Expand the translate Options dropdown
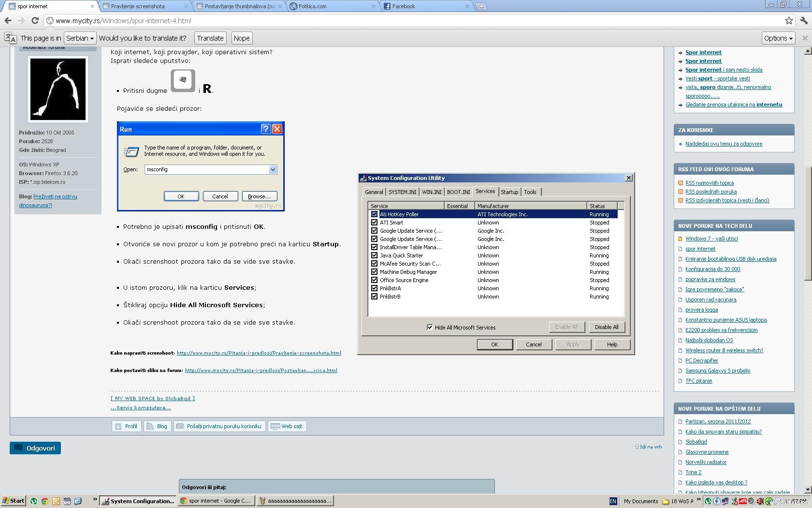 coord(778,38)
